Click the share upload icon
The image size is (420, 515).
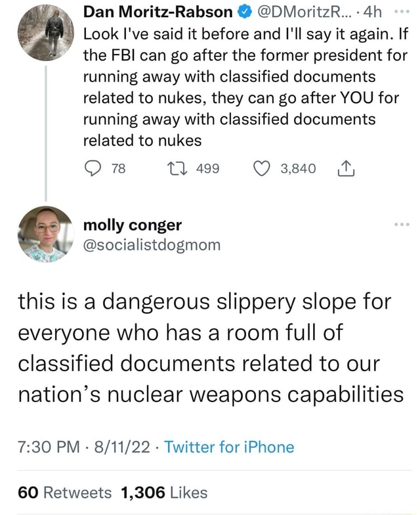tap(341, 169)
